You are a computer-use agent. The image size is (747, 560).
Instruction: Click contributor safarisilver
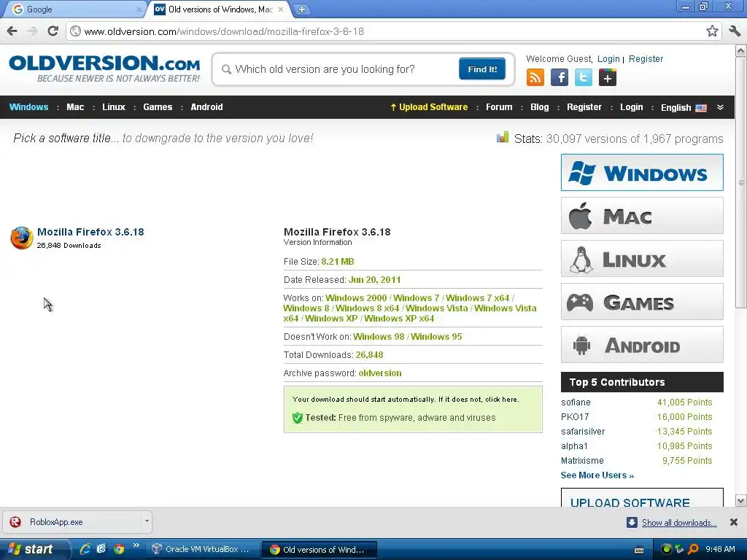583,432
